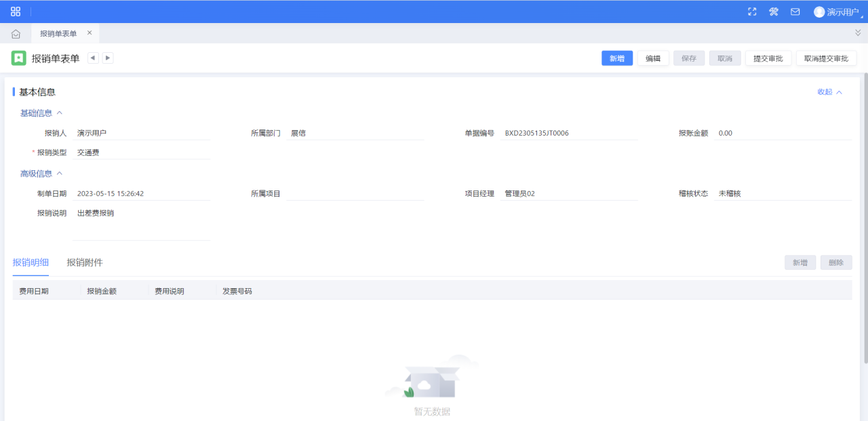Viewport: 868px width, 421px height.
Task: Open the tools icon in top bar
Action: pyautogui.click(x=774, y=12)
